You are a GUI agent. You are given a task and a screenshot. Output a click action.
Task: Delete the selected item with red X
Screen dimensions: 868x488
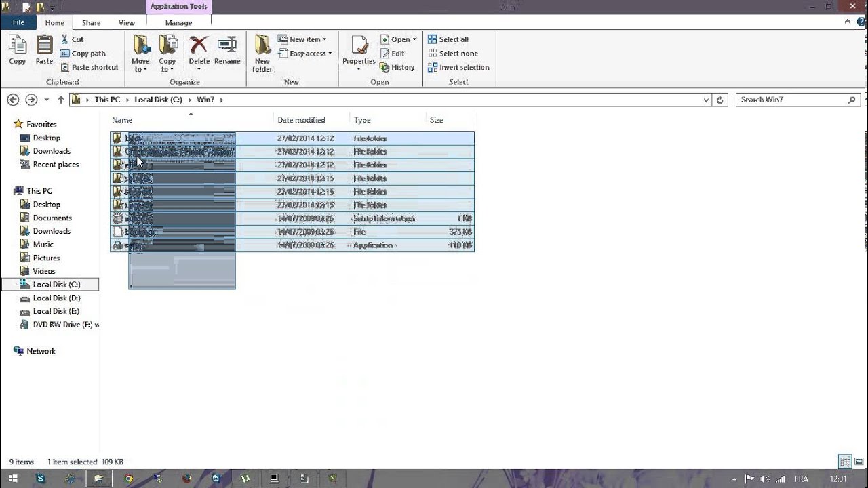coord(199,45)
